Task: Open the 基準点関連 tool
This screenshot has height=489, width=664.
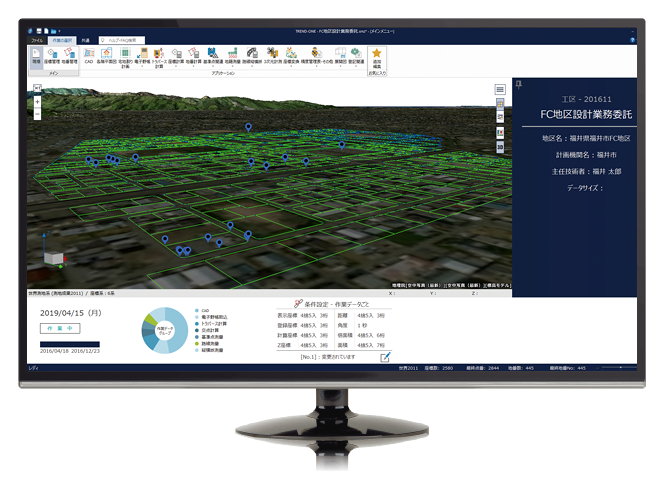Action: coord(213,56)
